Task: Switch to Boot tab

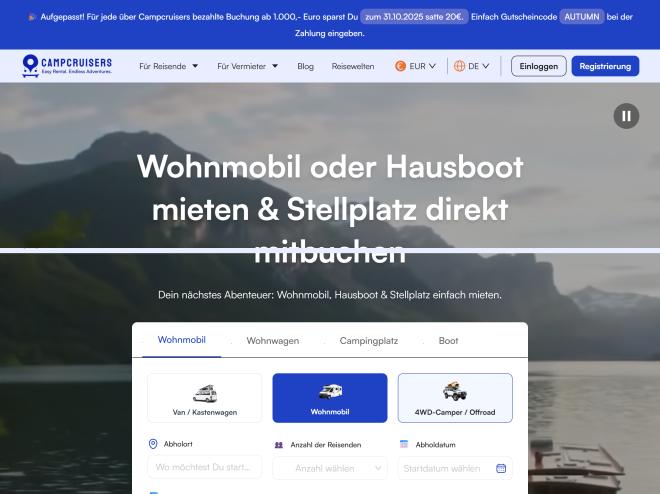Action: coord(448,341)
